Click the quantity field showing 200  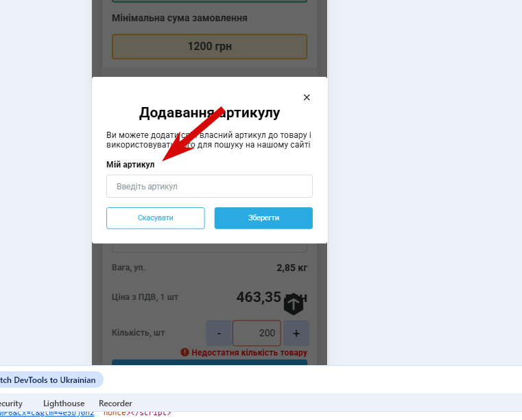pyautogui.click(x=257, y=333)
